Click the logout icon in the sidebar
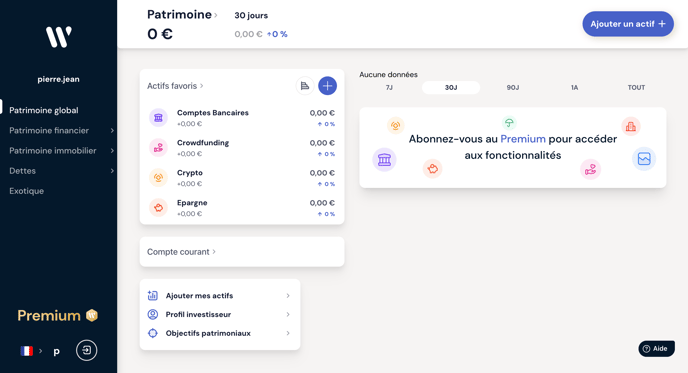Screen dimensions: 688x373 pyautogui.click(x=86, y=350)
